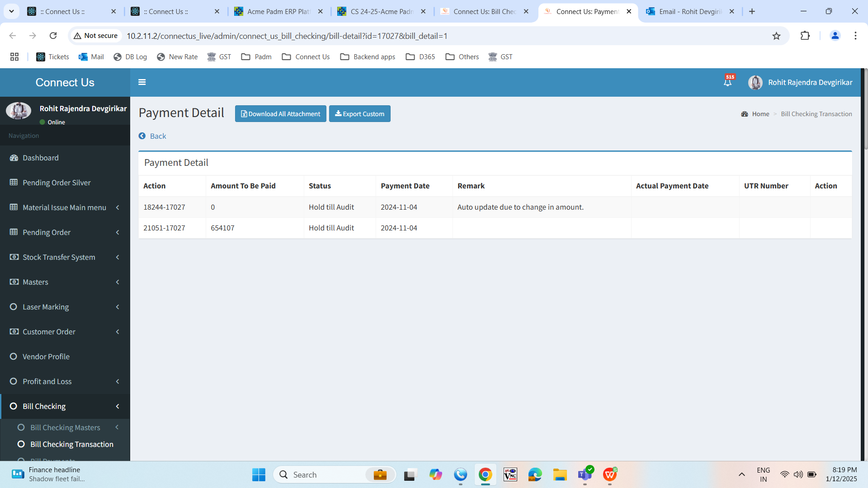The width and height of the screenshot is (868, 488).
Task: Expand Material Issue Main menu
Action: 65,207
